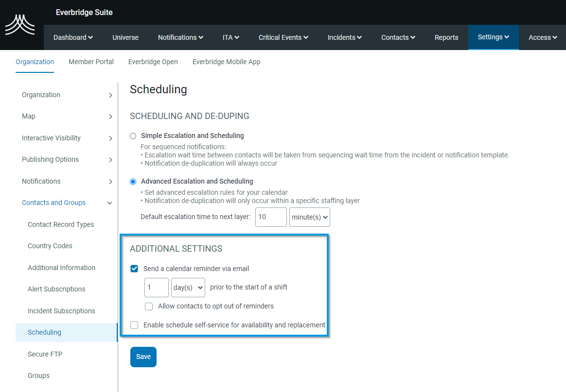This screenshot has height=392, width=566.
Task: Enable schedule self-service checkbox
Action: 134,325
